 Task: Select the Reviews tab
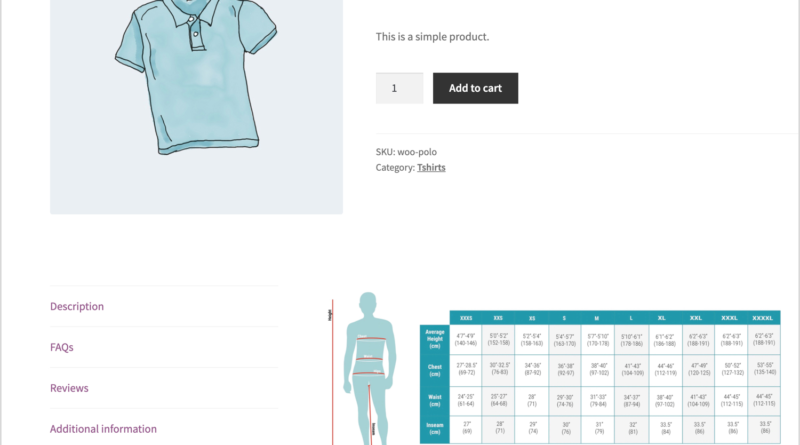[69, 388]
